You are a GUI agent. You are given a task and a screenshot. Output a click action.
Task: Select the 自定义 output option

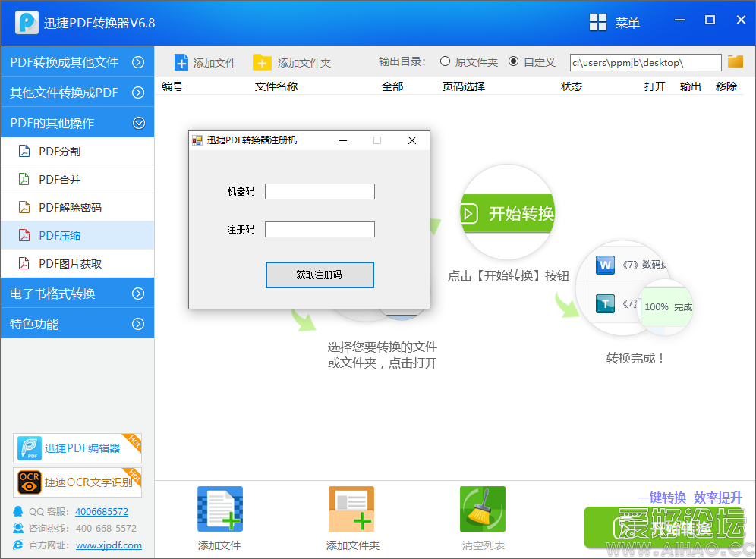pyautogui.click(x=513, y=61)
